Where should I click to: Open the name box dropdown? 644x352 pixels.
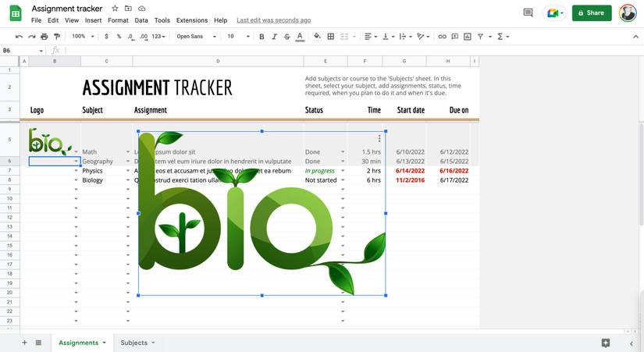click(x=41, y=51)
